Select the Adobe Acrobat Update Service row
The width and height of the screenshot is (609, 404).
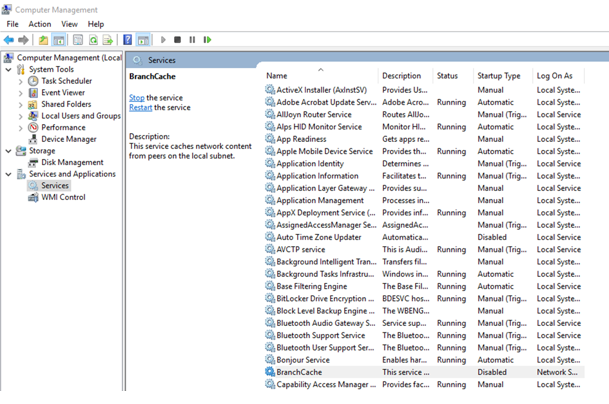[x=424, y=102]
